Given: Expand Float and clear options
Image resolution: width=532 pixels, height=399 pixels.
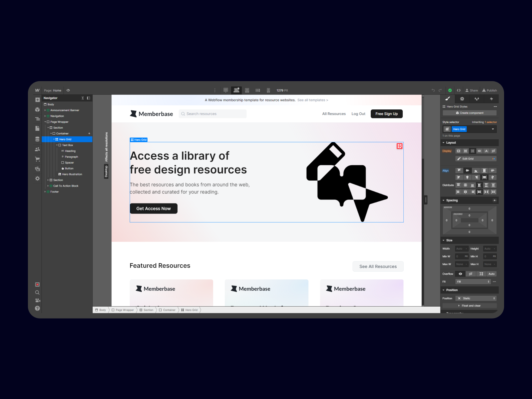Looking at the screenshot, I should (x=469, y=306).
